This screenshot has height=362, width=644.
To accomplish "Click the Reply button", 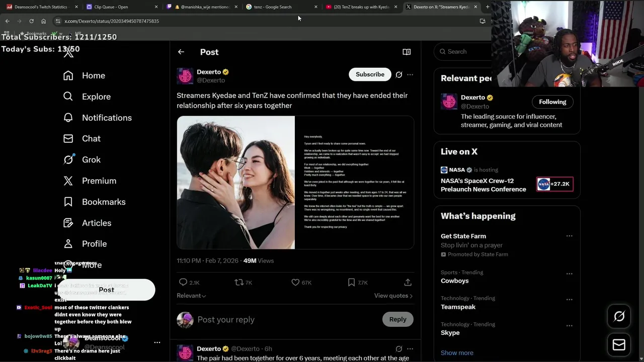I will pyautogui.click(x=397, y=319).
